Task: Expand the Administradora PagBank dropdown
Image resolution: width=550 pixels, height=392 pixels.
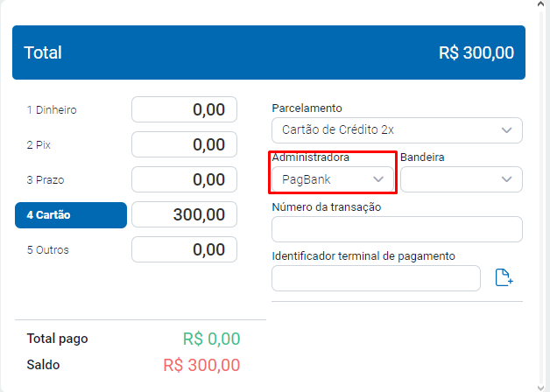Action: (x=333, y=179)
